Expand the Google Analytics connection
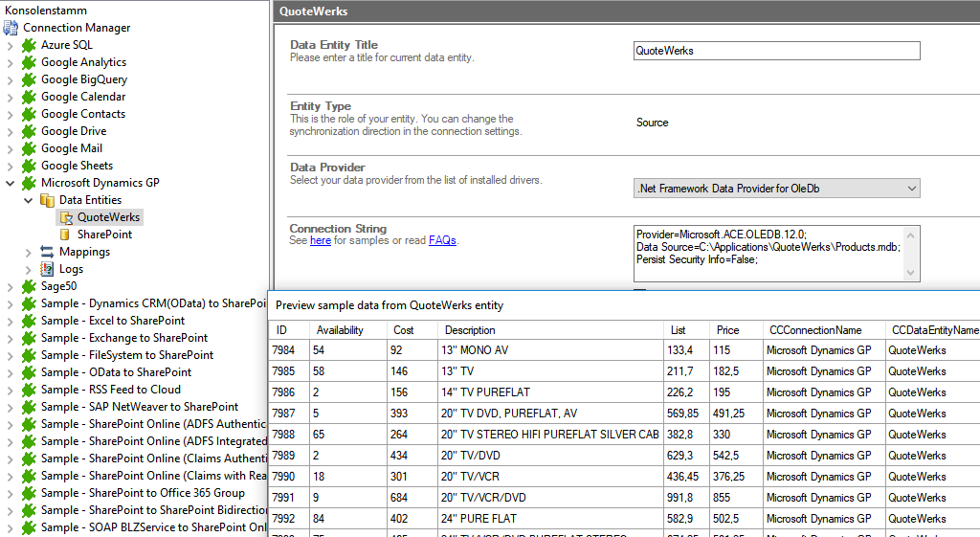Viewport: 980px width, 537px height. coord(10,62)
